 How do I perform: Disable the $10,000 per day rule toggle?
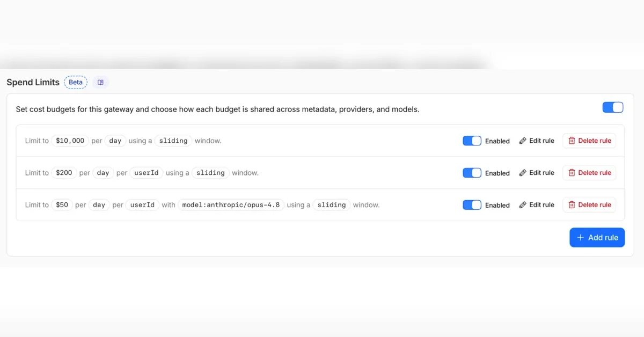click(x=472, y=141)
